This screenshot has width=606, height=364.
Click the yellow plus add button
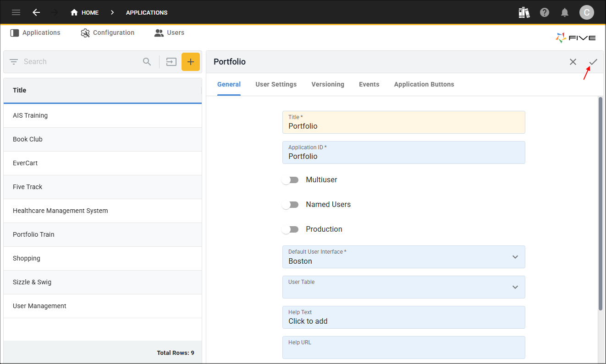[191, 62]
